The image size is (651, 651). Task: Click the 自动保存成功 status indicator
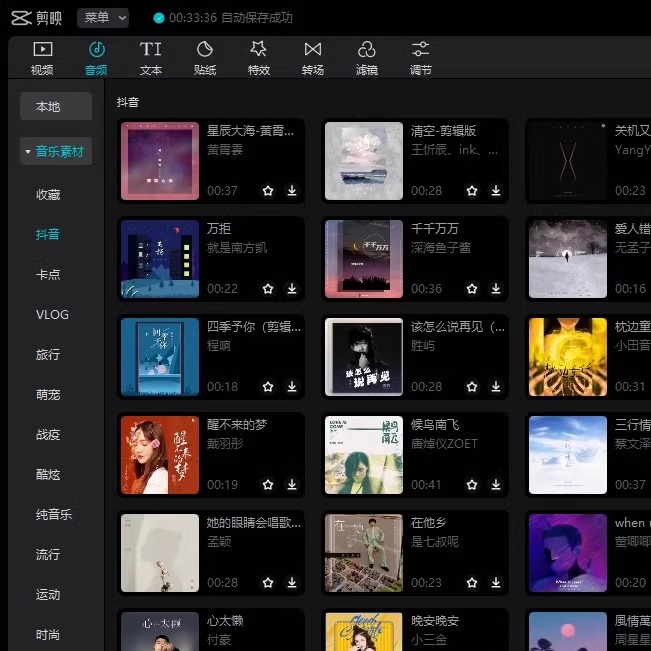coord(223,18)
